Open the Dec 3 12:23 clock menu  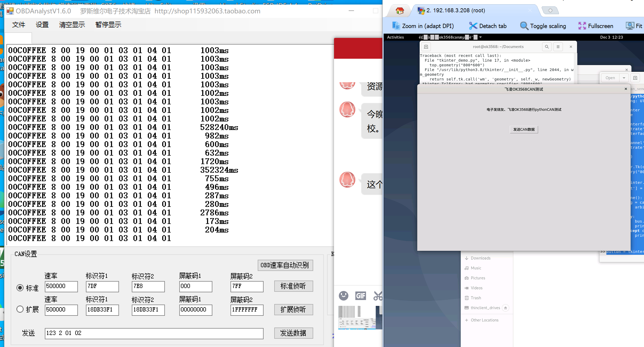(611, 37)
